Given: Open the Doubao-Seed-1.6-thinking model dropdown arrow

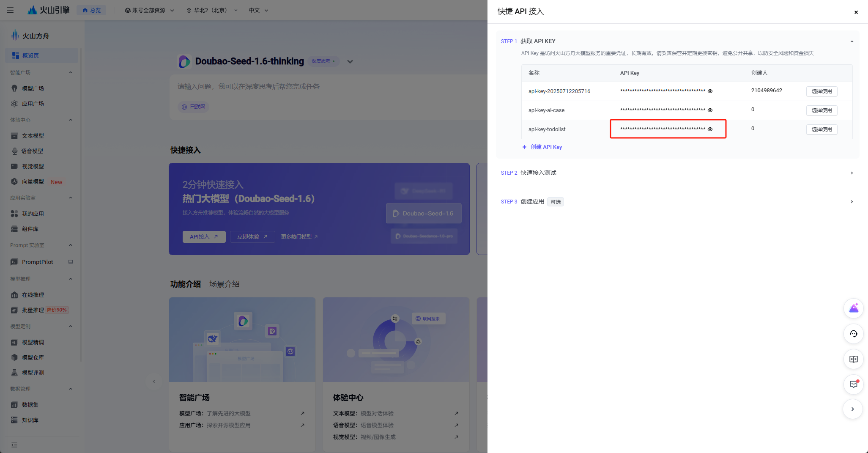Looking at the screenshot, I should [350, 62].
